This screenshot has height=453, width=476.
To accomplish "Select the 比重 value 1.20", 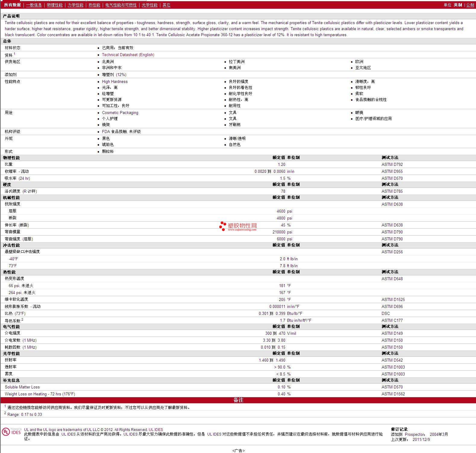I will point(281,164).
